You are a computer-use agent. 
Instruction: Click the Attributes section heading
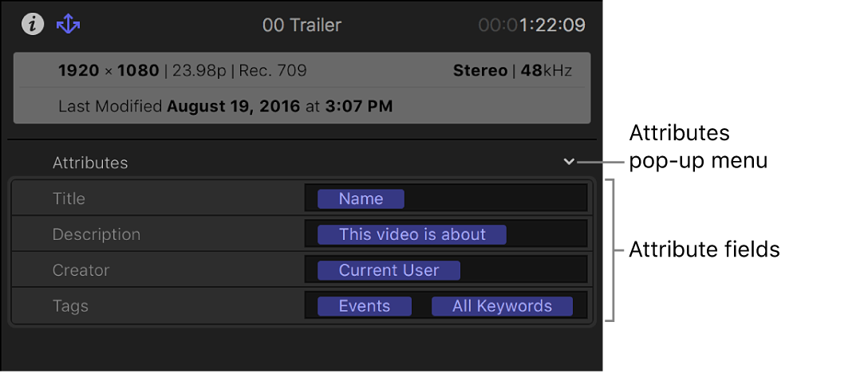click(90, 163)
